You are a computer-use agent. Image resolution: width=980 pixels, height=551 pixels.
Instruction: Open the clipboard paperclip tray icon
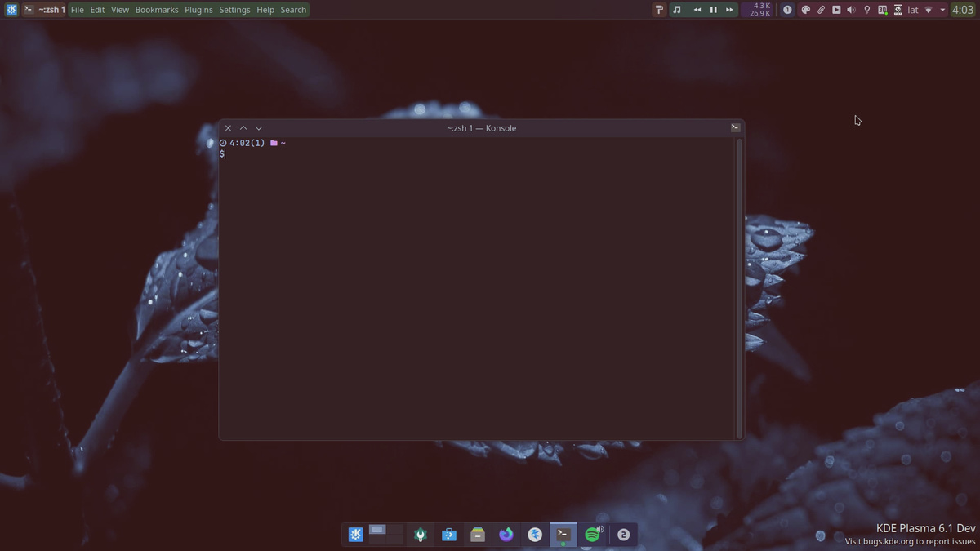(x=821, y=10)
